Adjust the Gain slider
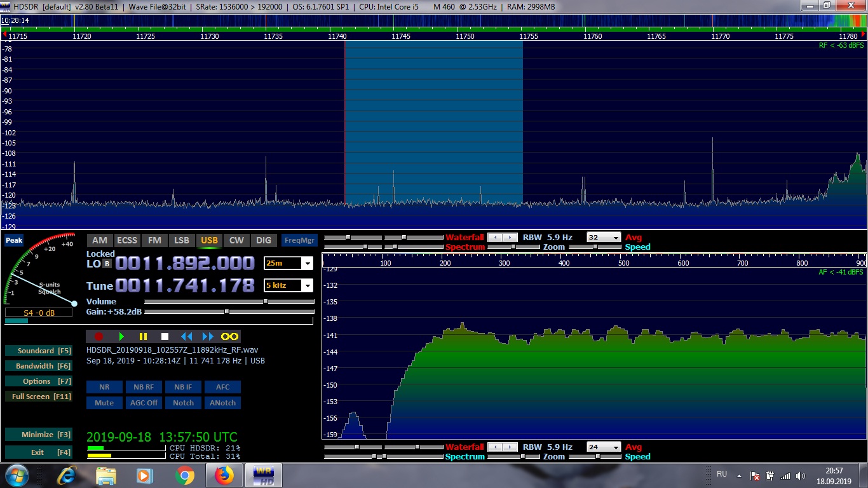 point(229,311)
